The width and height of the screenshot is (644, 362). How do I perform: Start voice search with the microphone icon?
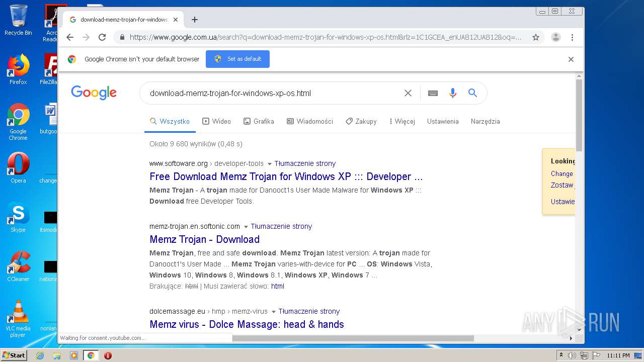click(453, 93)
